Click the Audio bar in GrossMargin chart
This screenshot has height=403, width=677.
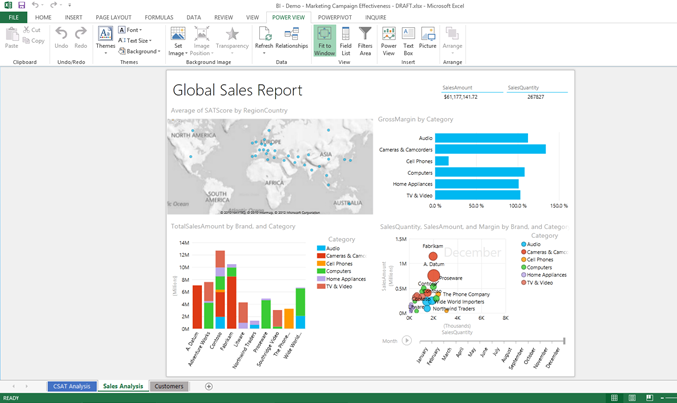pos(481,138)
